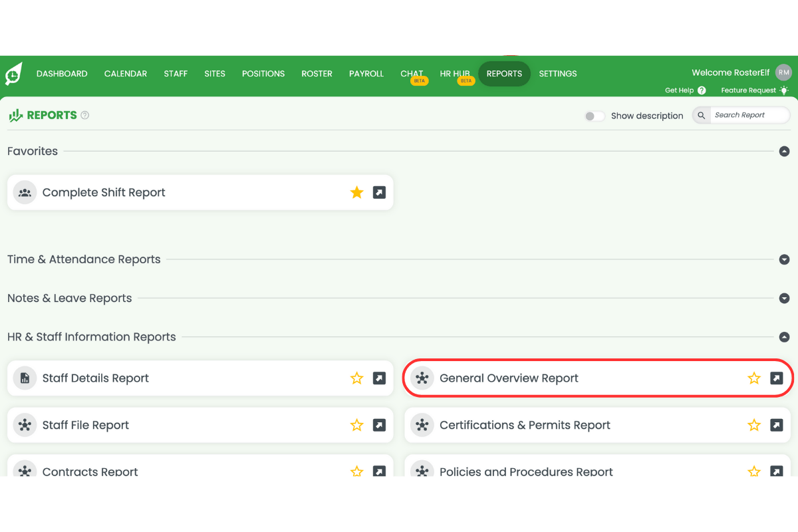Open the Staff File Report card
798x532 pixels.
[86, 425]
